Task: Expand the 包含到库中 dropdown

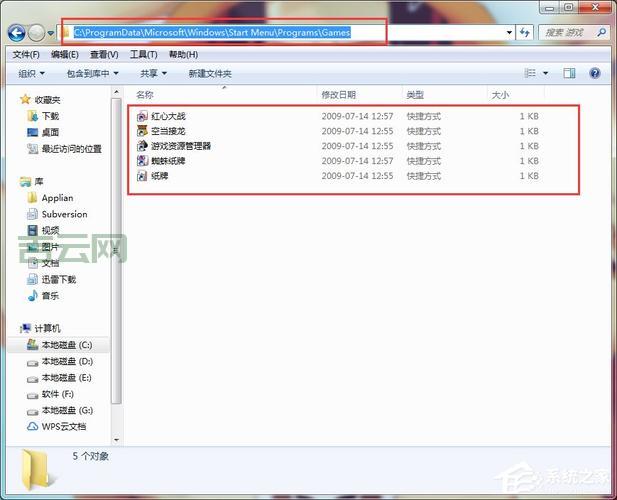Action: (92, 73)
